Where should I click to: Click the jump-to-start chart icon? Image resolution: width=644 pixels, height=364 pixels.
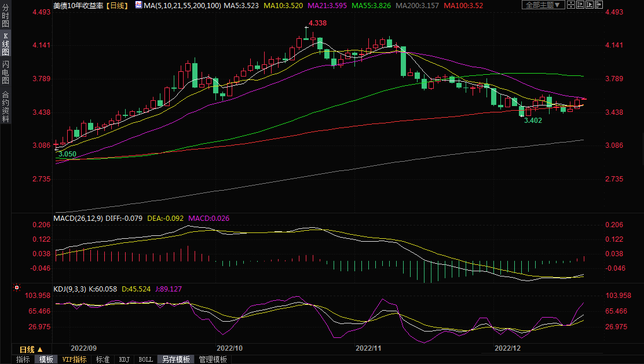coord(581,5)
